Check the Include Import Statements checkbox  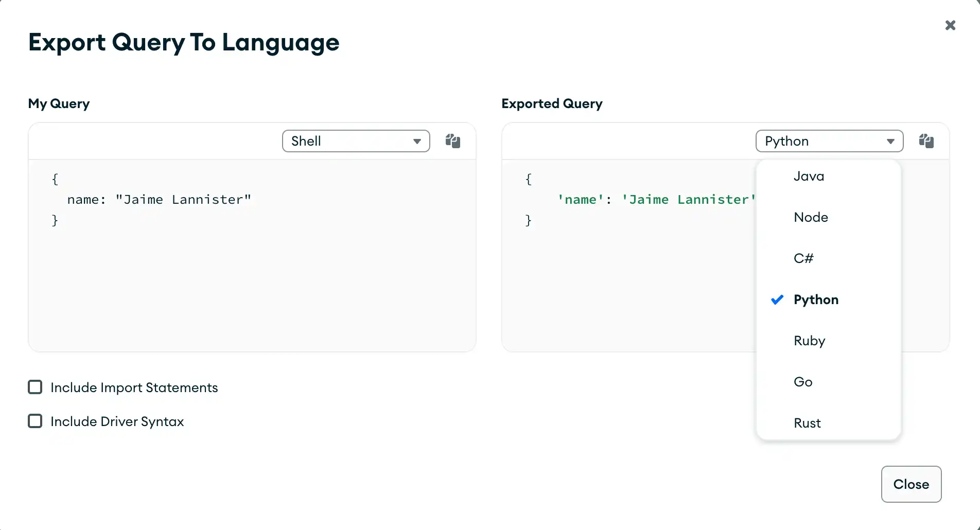(34, 387)
